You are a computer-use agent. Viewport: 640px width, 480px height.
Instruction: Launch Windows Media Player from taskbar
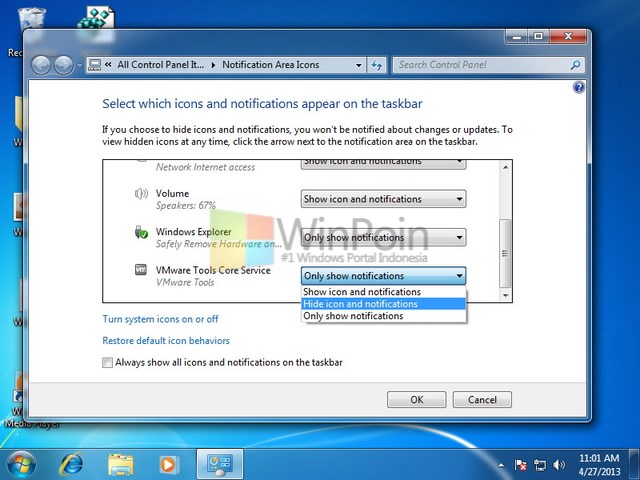[x=168, y=464]
